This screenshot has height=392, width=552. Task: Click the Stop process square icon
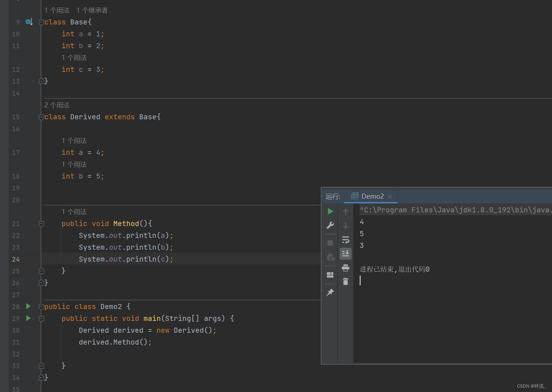click(330, 243)
